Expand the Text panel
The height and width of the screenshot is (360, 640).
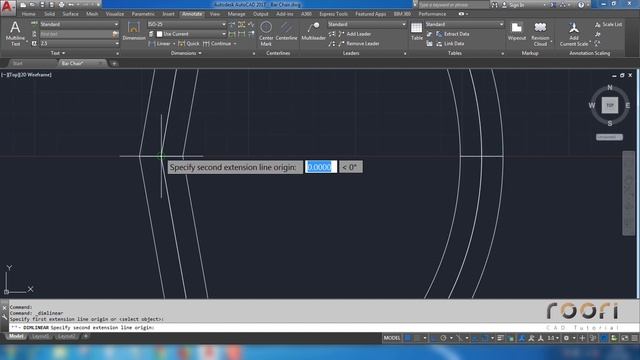tap(58, 53)
